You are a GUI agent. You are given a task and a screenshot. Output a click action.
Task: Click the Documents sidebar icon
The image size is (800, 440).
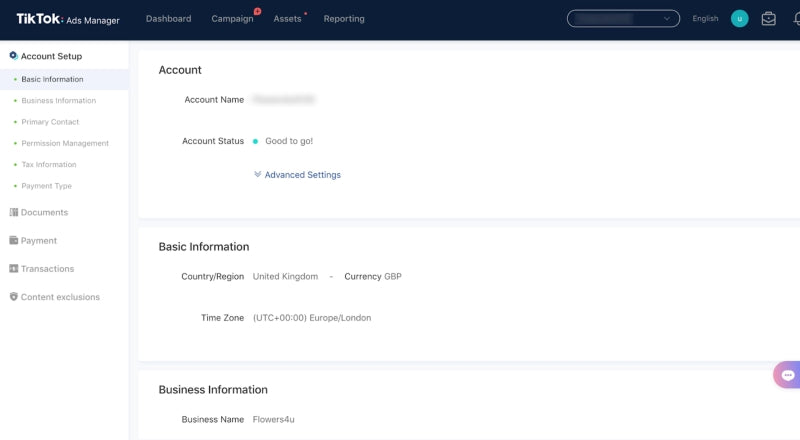click(x=14, y=212)
